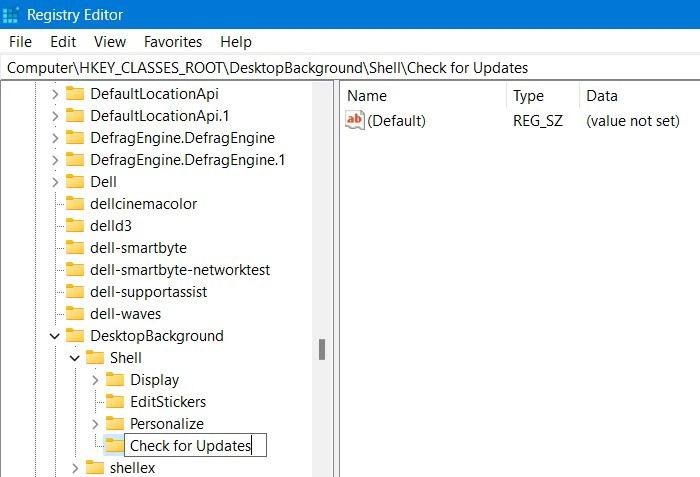Click the DefragEngine.DefragEngine.1 folder icon
Image resolution: width=700 pixels, height=477 pixels.
75,159
